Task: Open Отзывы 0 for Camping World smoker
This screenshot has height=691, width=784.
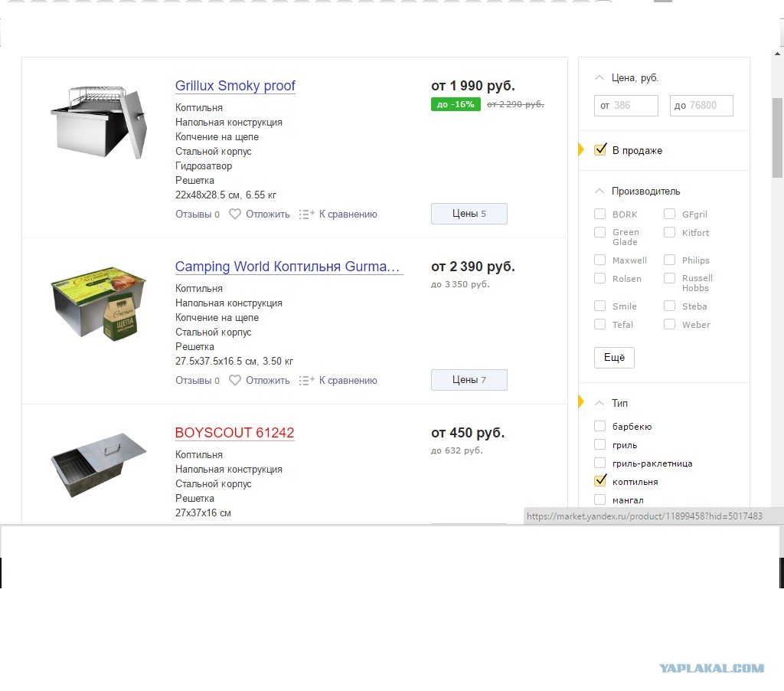Action: click(x=197, y=380)
